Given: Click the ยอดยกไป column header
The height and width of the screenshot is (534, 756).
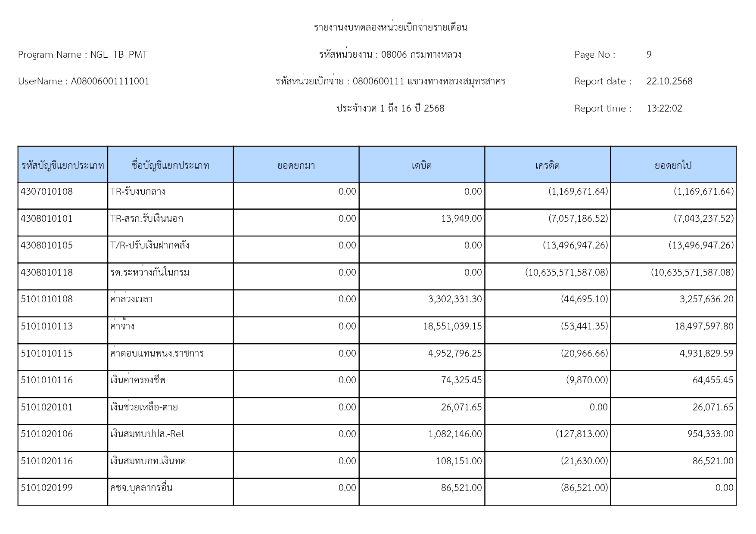Looking at the screenshot, I should point(673,165).
